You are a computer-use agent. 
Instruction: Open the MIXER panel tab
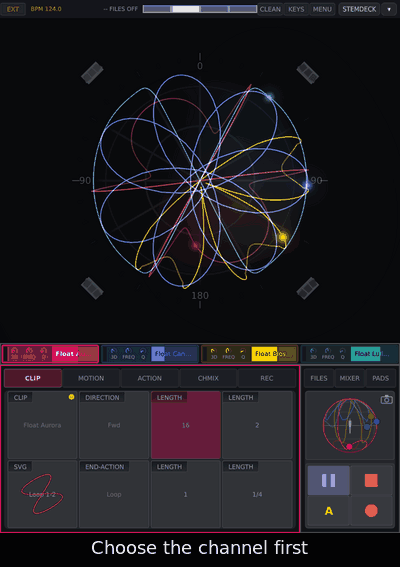tap(349, 378)
